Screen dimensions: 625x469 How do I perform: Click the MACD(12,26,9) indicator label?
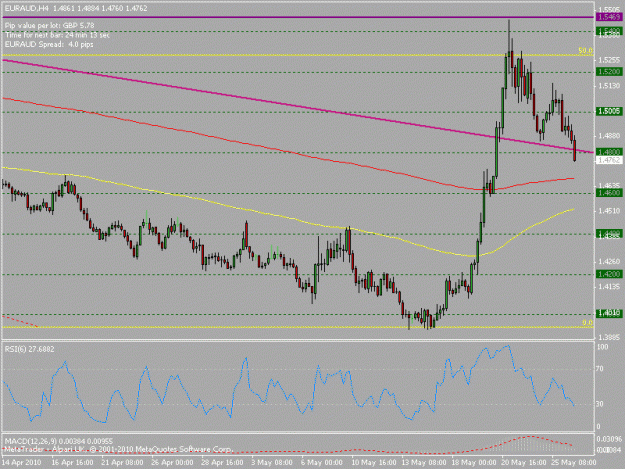(59, 442)
